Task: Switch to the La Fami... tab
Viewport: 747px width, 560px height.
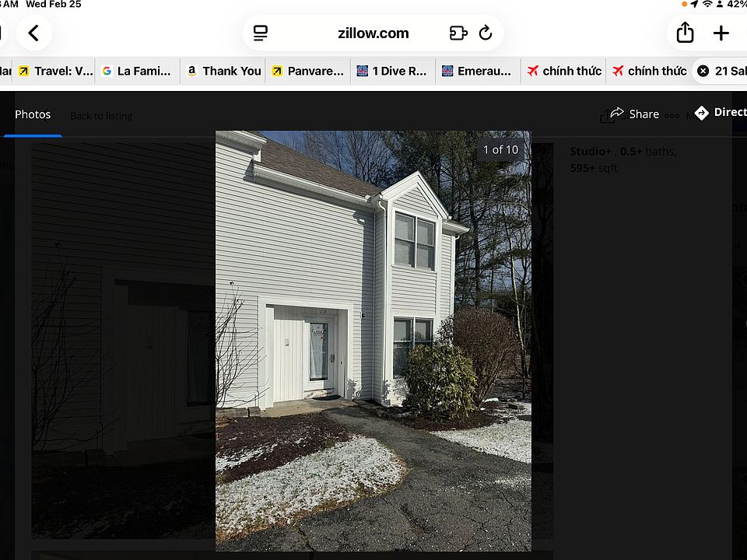Action: pyautogui.click(x=137, y=71)
